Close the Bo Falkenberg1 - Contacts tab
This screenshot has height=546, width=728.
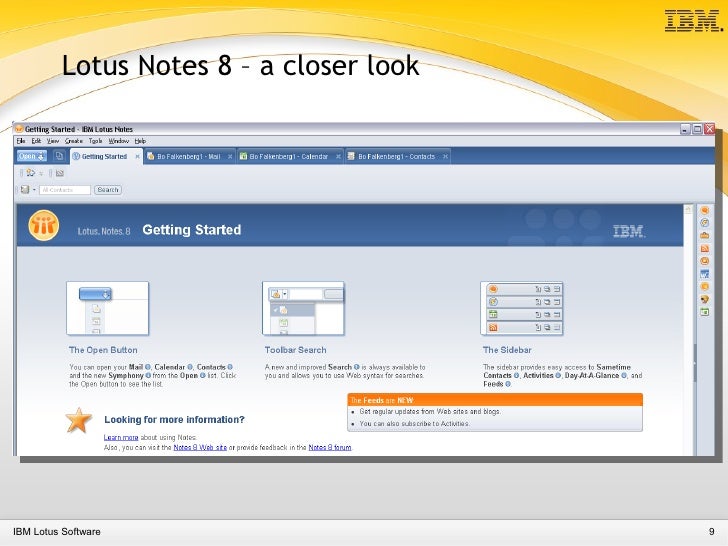click(445, 156)
